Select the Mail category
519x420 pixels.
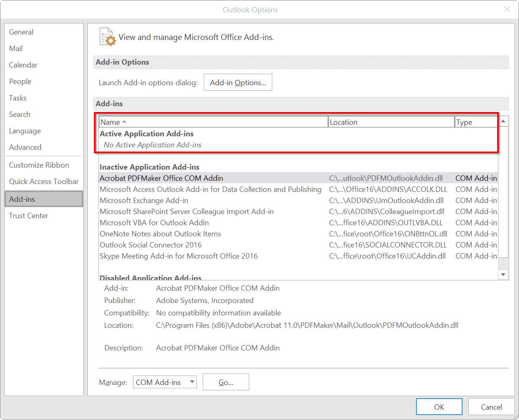pos(44,49)
